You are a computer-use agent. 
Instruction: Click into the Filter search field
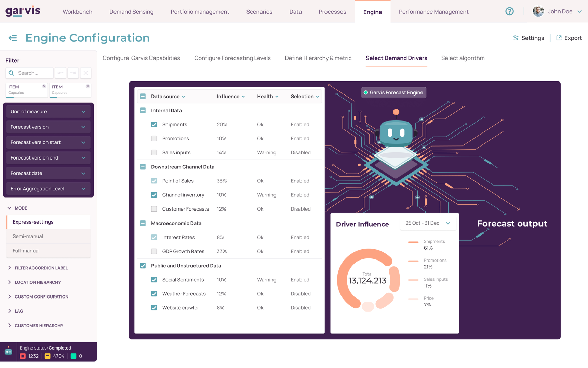coord(30,73)
